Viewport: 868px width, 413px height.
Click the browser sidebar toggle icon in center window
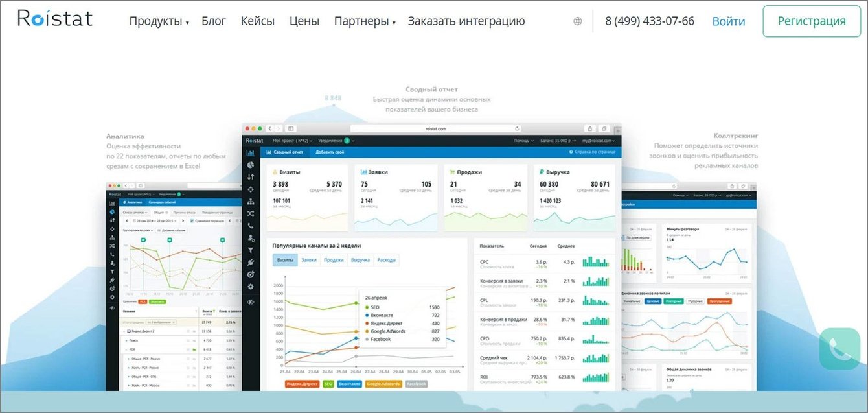coord(291,129)
